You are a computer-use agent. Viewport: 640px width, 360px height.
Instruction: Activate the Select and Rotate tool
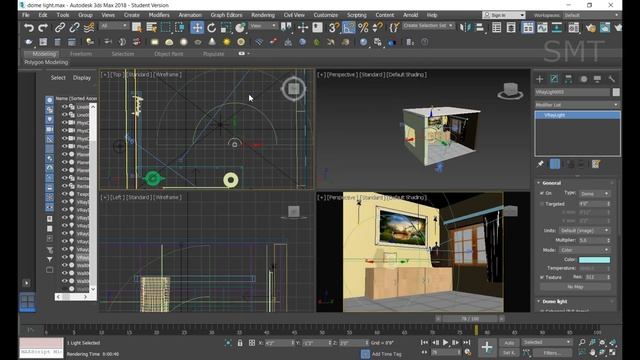[x=211, y=27]
